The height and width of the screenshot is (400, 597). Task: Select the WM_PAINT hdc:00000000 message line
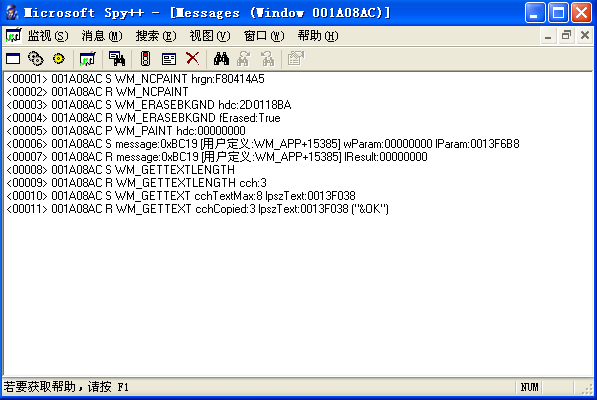coord(126,131)
